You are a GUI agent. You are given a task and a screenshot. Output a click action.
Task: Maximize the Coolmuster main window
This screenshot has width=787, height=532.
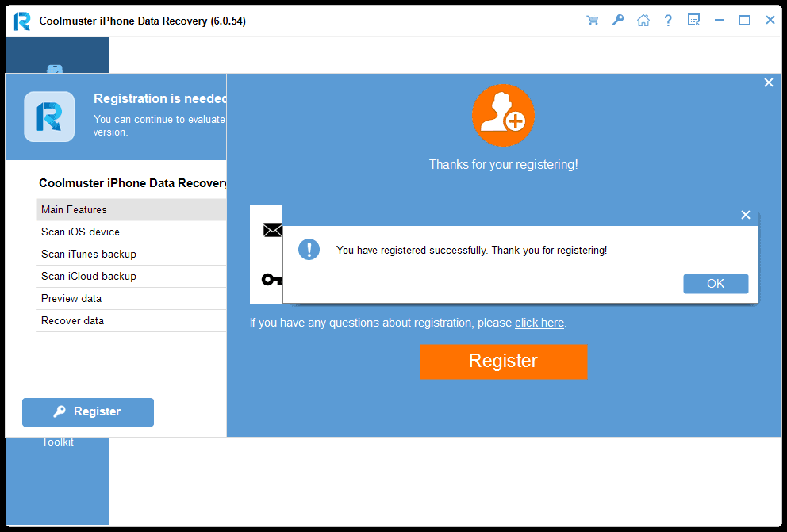click(x=744, y=21)
